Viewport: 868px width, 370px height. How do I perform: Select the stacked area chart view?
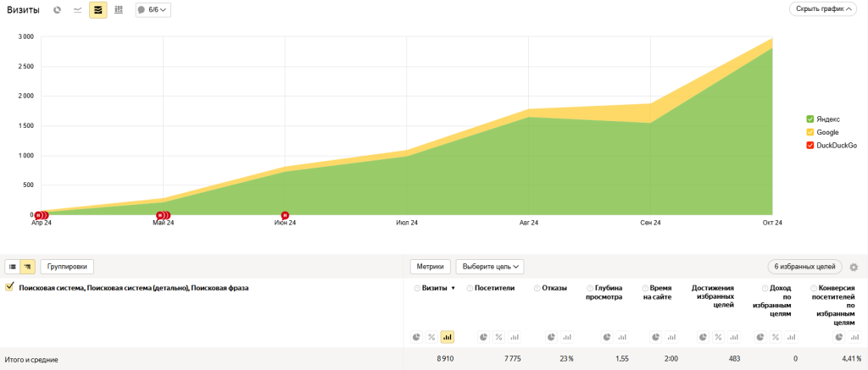[x=97, y=10]
